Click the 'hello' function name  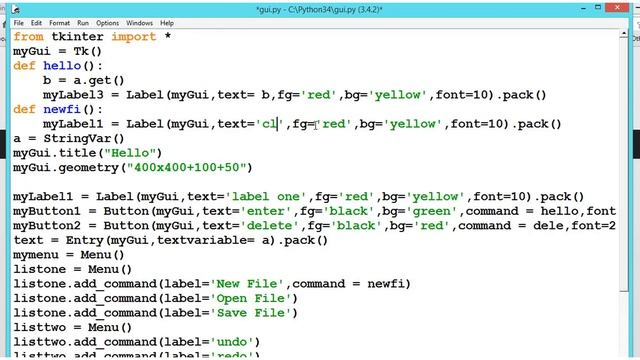[x=62, y=66]
